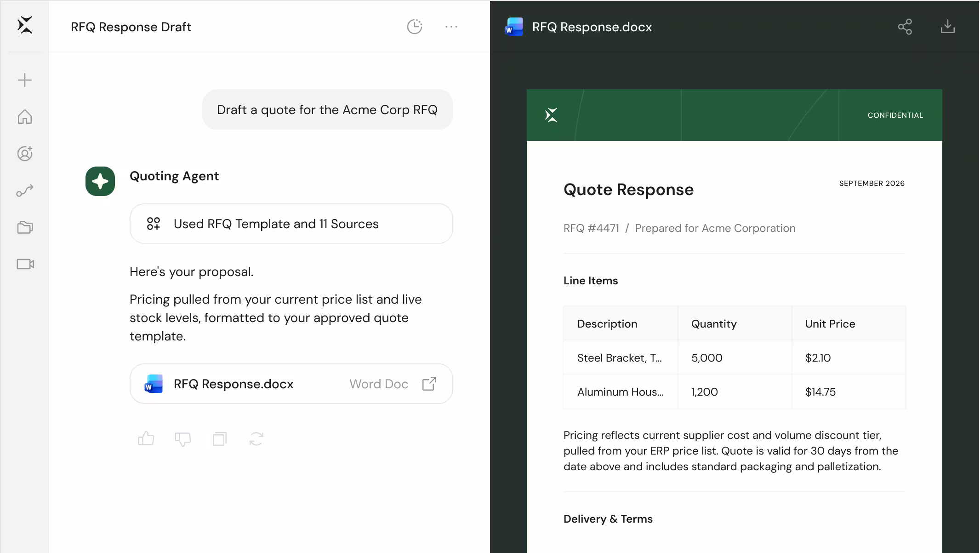The image size is (980, 553).
Task: Open the Home sidebar icon
Action: click(x=25, y=117)
